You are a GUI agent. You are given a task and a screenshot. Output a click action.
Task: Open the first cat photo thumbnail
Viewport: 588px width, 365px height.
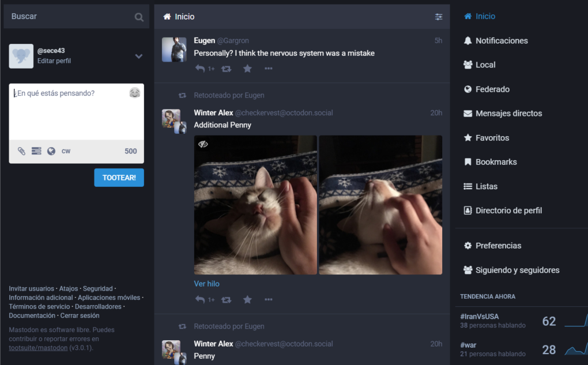255,205
